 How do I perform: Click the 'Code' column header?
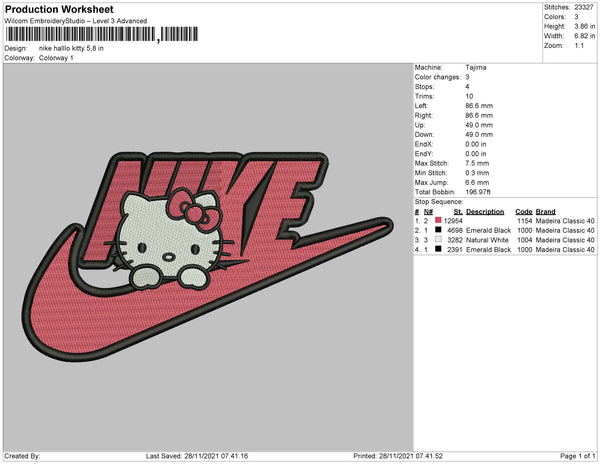[x=523, y=212]
